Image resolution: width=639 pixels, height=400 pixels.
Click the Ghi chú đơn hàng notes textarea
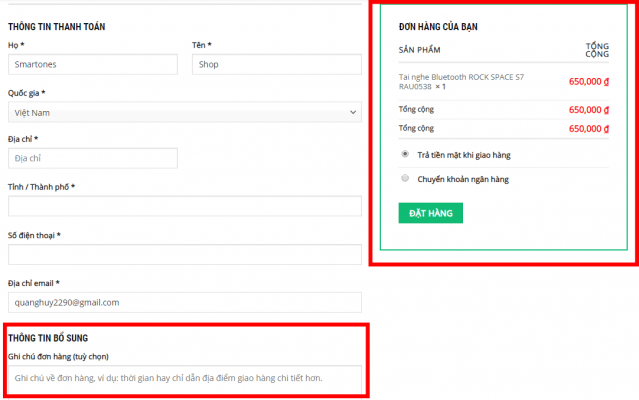[185, 380]
